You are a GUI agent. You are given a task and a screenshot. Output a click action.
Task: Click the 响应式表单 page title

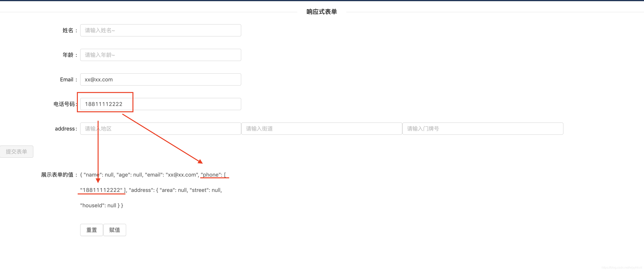pos(321,12)
